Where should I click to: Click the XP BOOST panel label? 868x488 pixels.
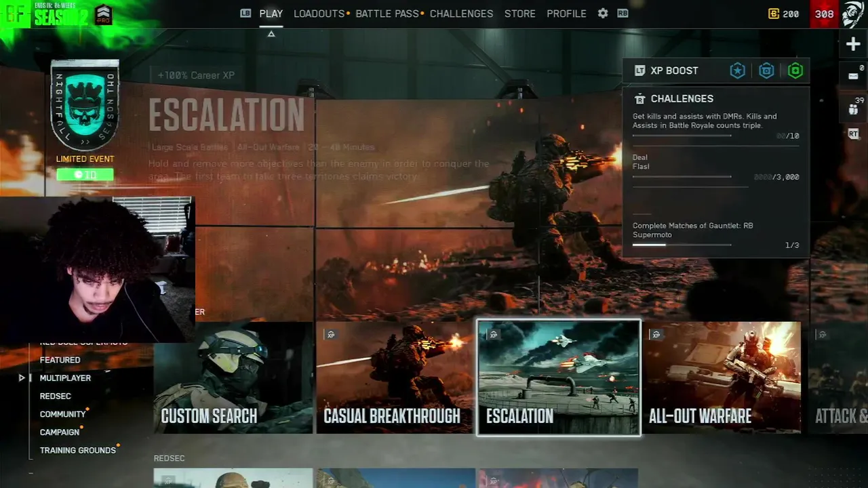click(x=674, y=70)
